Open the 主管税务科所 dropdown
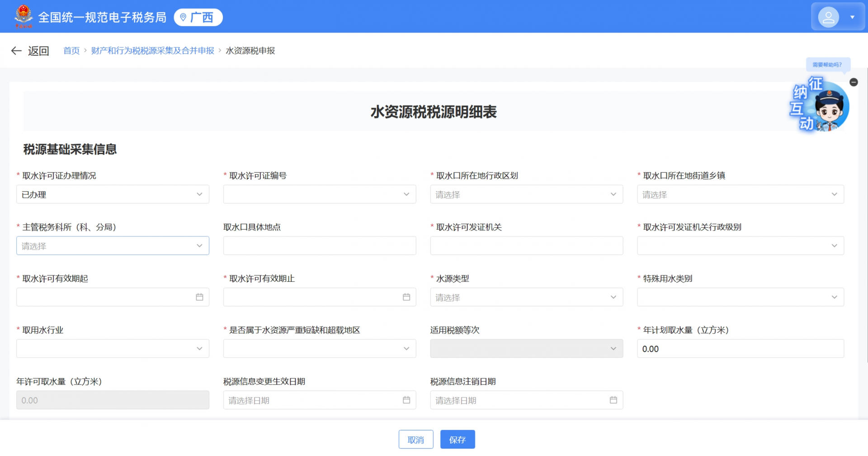This screenshot has width=868, height=456. (x=113, y=246)
